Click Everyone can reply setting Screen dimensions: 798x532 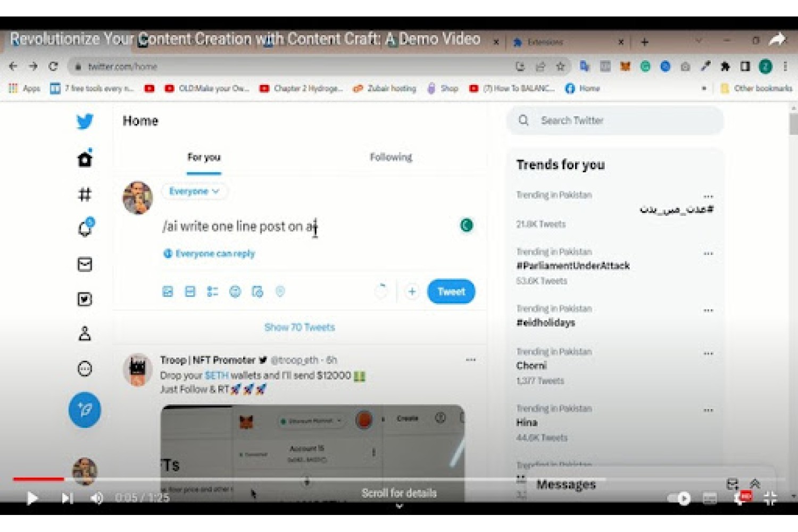pos(209,254)
